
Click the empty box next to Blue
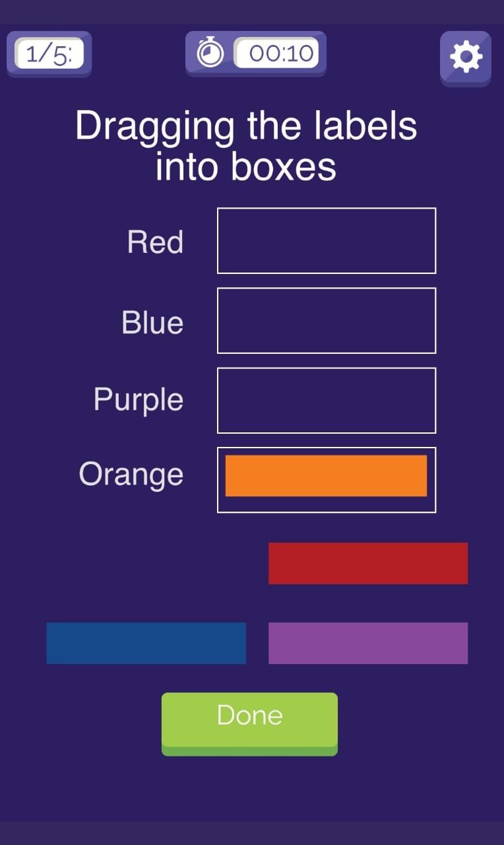pyautogui.click(x=327, y=320)
